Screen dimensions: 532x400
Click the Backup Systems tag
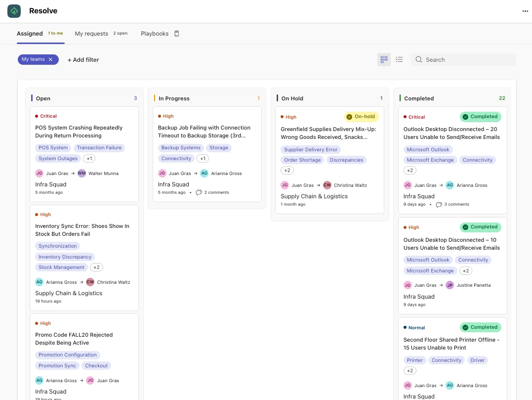point(181,148)
